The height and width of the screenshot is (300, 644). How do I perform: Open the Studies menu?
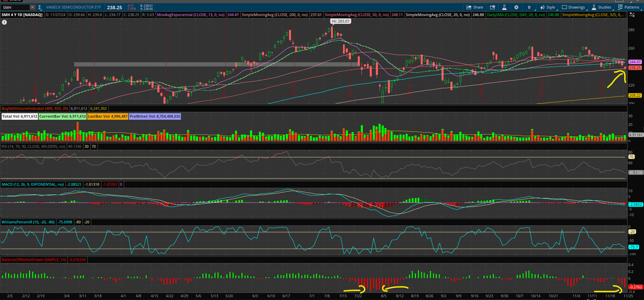602,8
